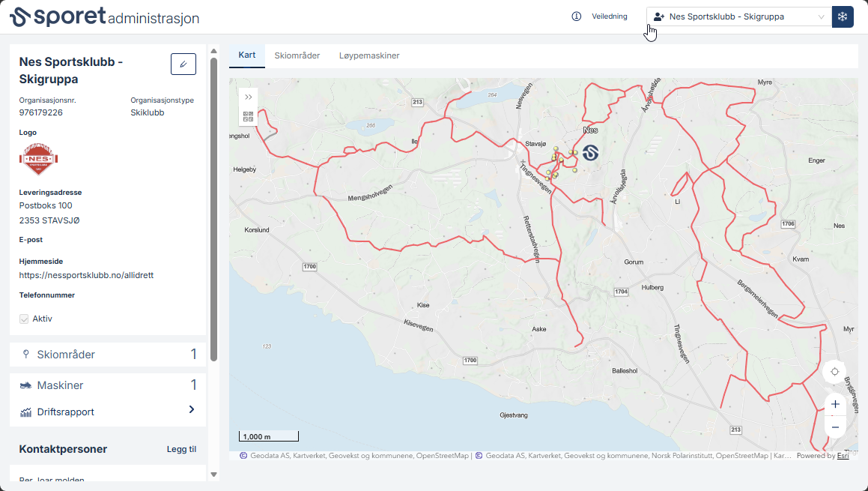This screenshot has width=868, height=491.
Task: Locate my position on map
Action: tap(835, 372)
